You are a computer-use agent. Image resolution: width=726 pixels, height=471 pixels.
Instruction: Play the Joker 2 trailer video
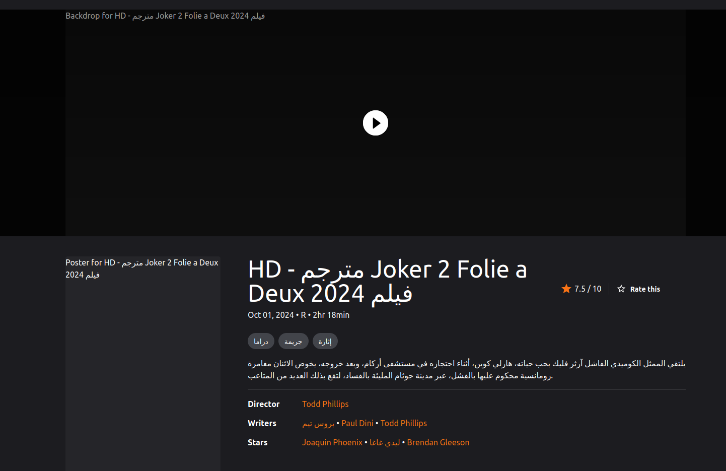[374, 122]
